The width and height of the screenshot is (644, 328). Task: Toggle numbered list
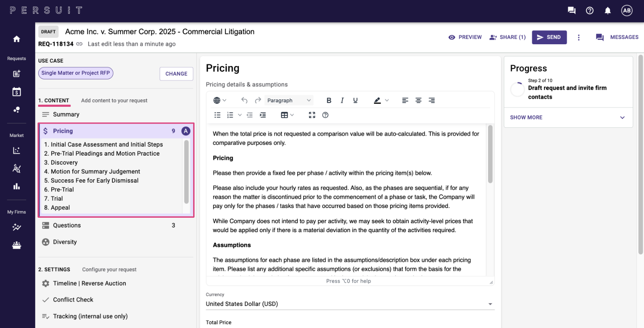(x=230, y=115)
